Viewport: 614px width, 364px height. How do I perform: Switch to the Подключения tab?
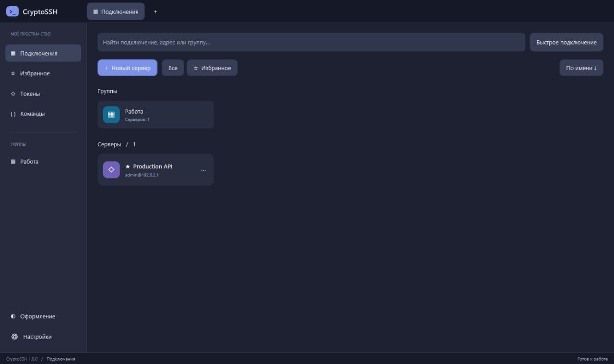pos(116,12)
